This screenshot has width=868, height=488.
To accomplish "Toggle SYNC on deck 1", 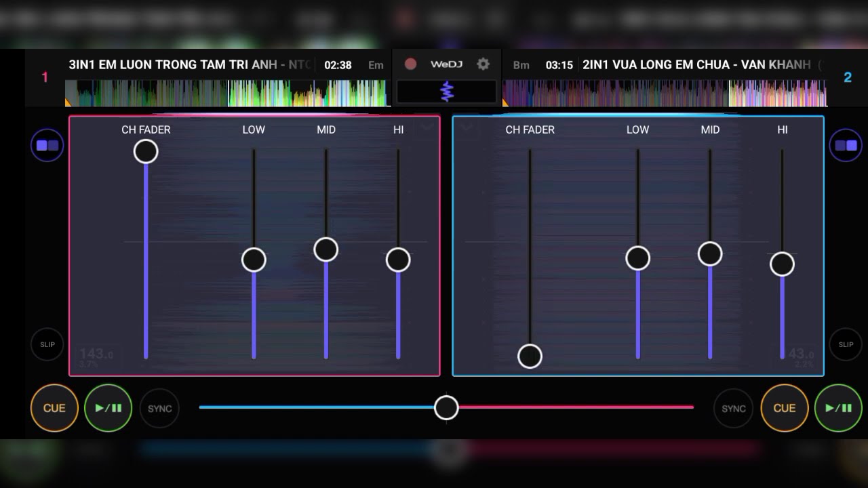I will click(160, 409).
